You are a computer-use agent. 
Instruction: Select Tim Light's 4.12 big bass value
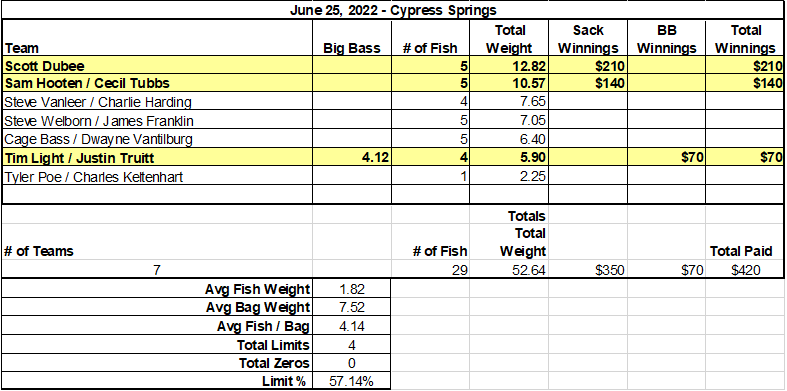coord(352,158)
